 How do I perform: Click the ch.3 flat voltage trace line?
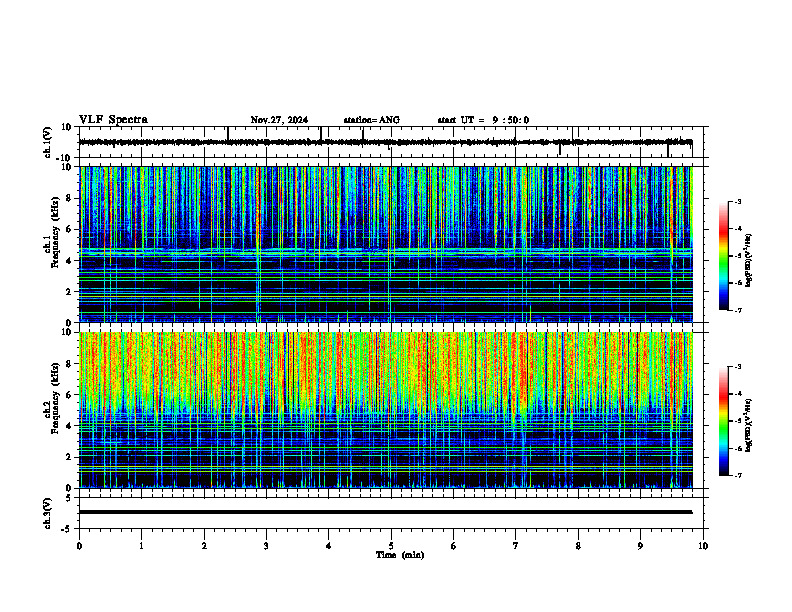(x=385, y=512)
